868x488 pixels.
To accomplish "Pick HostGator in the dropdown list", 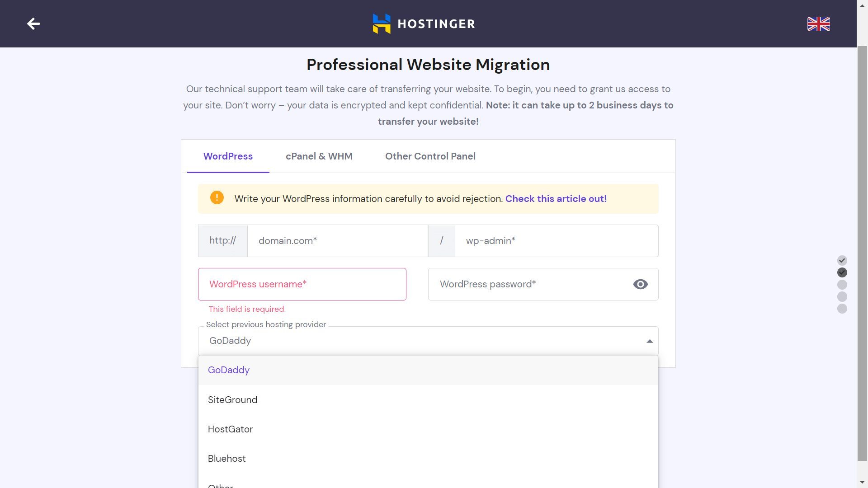I will (x=428, y=429).
